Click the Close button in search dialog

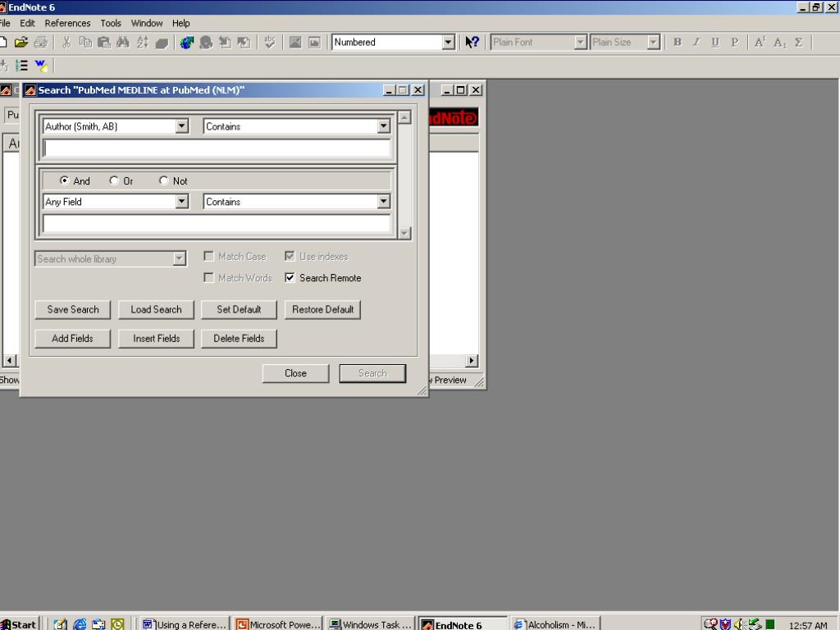tap(295, 373)
